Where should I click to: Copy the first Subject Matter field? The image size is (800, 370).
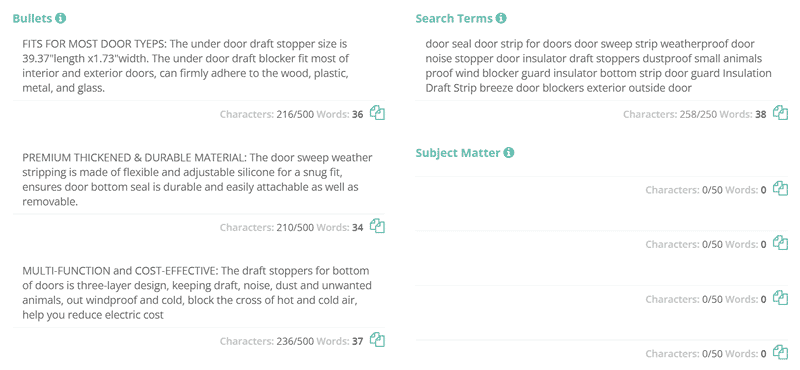(x=781, y=188)
